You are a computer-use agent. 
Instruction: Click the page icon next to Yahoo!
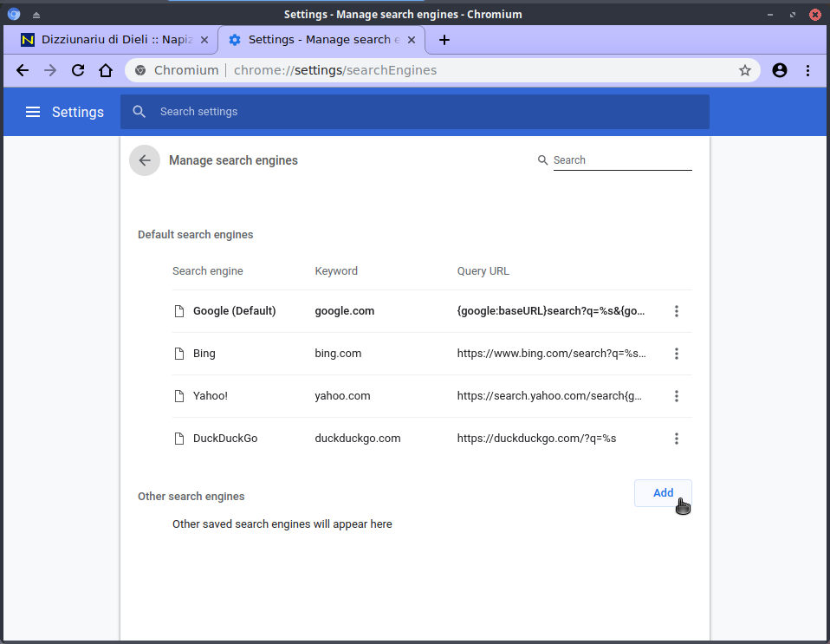[x=179, y=396]
